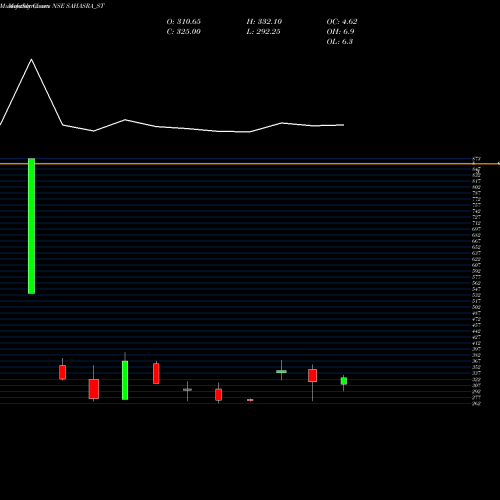Screen dimensions: 500x500
Task: Click the last small green candle
Action: (x=344, y=381)
